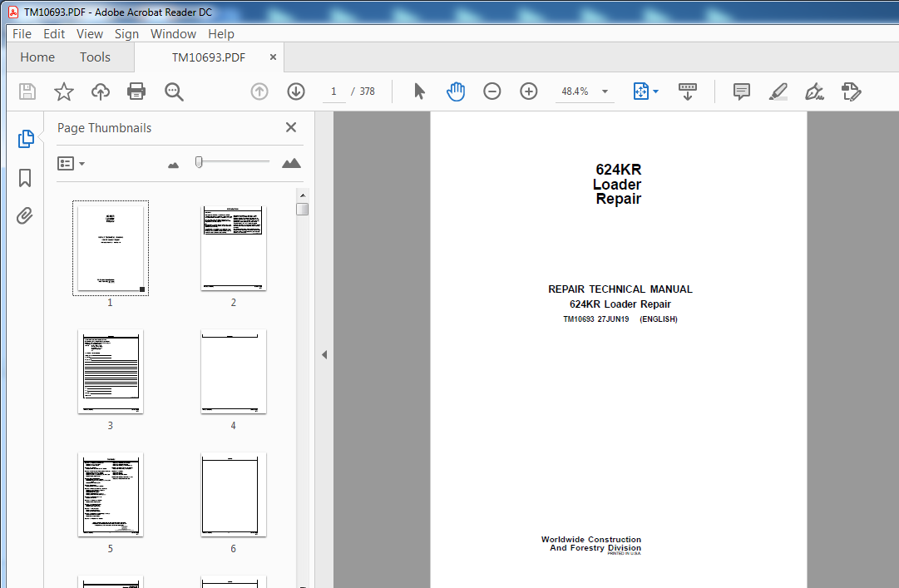Enlarge thumbnail size large mountain icon
The image size is (899, 588).
[x=291, y=163]
